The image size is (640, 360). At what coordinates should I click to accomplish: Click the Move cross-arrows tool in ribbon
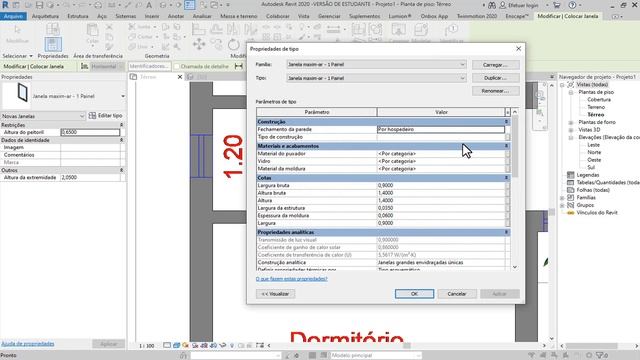(199, 44)
